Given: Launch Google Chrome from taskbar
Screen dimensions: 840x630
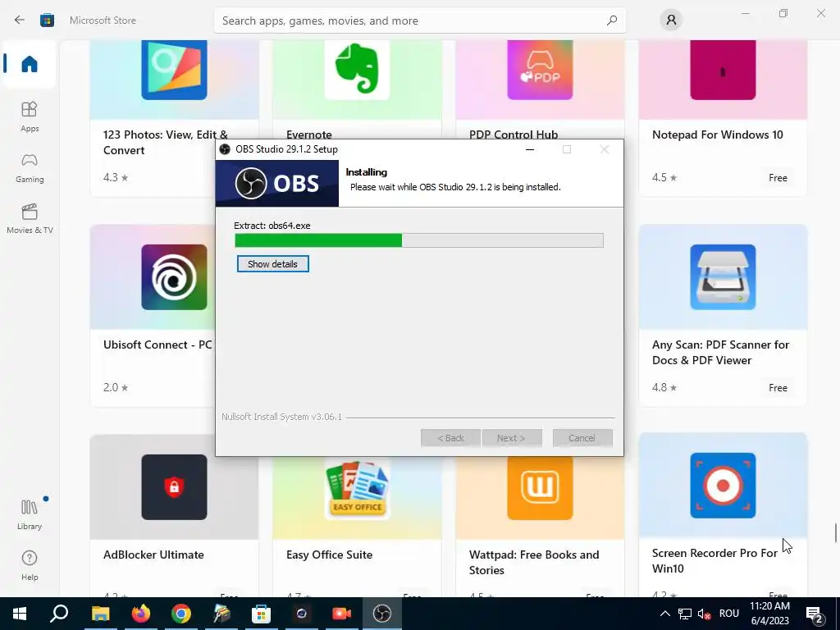Looking at the screenshot, I should (181, 614).
